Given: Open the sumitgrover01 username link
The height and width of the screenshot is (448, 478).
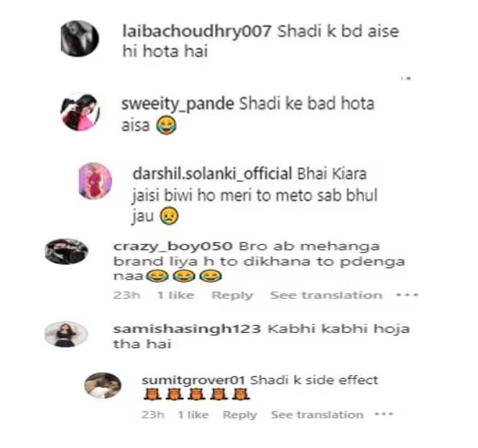Looking at the screenshot, I should (193, 380).
